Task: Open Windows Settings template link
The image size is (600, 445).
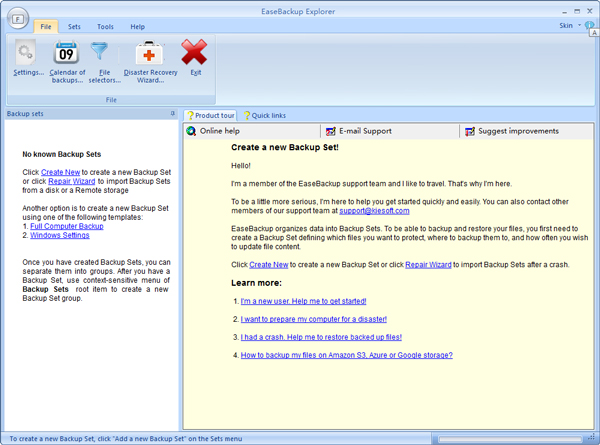Action: pyautogui.click(x=60, y=235)
